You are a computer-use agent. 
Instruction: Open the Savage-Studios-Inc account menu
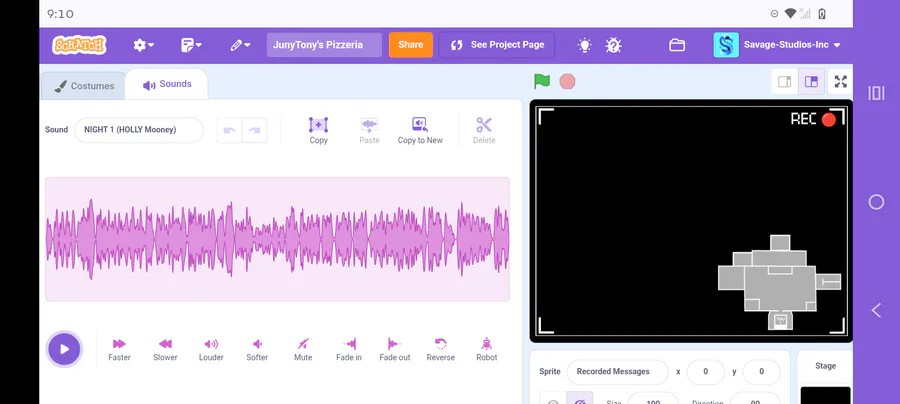coord(792,45)
